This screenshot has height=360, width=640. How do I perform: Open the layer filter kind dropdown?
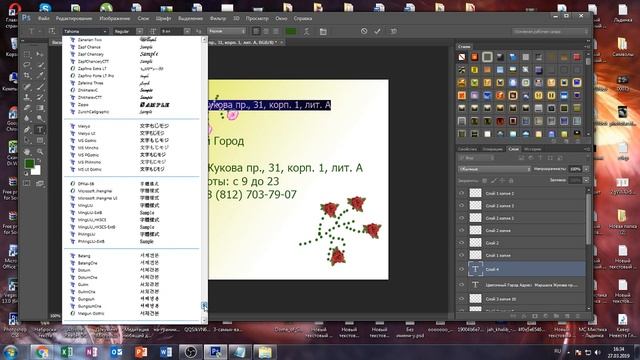tap(477, 158)
